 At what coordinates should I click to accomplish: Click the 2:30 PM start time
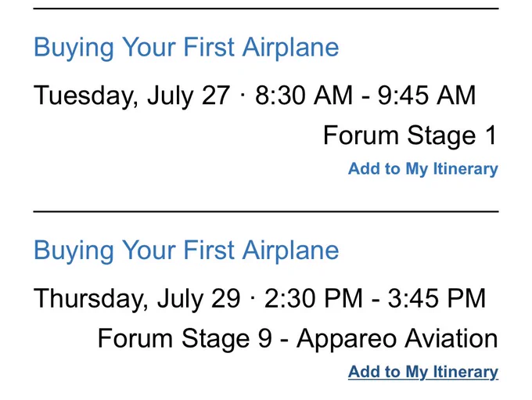(x=314, y=298)
